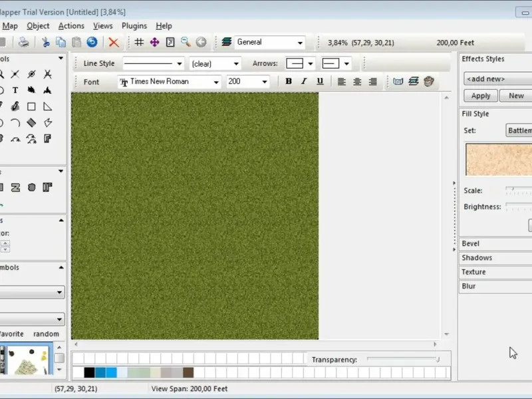Click the random symbols link

(x=46, y=334)
